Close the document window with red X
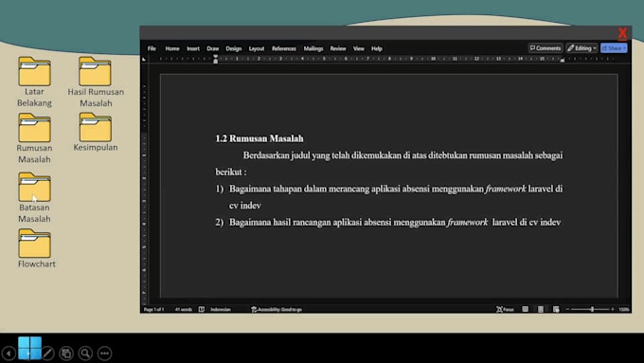The height and width of the screenshot is (363, 644). (622, 33)
